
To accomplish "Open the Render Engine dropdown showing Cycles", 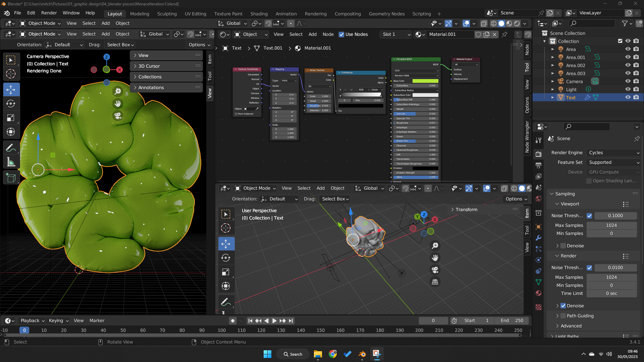I will (613, 153).
